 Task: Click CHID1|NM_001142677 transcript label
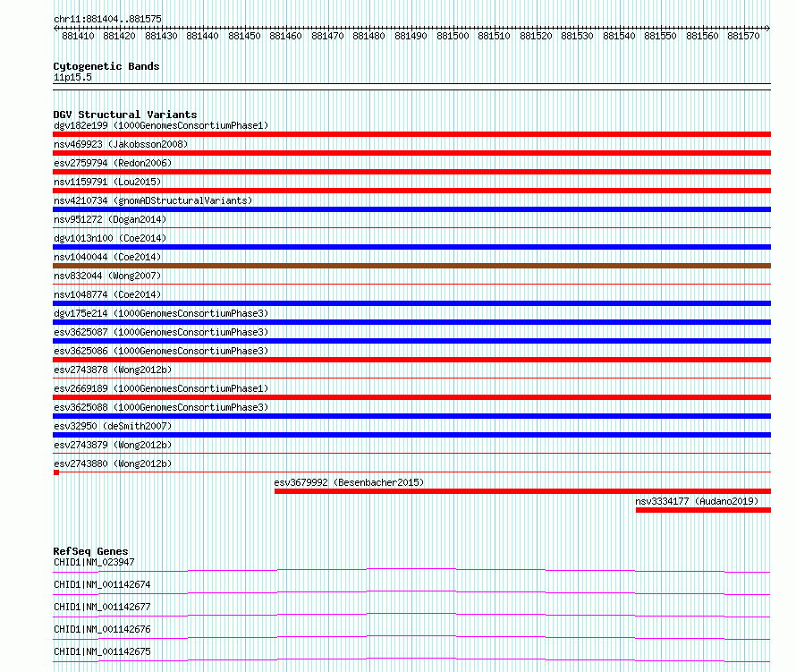pyautogui.click(x=102, y=607)
